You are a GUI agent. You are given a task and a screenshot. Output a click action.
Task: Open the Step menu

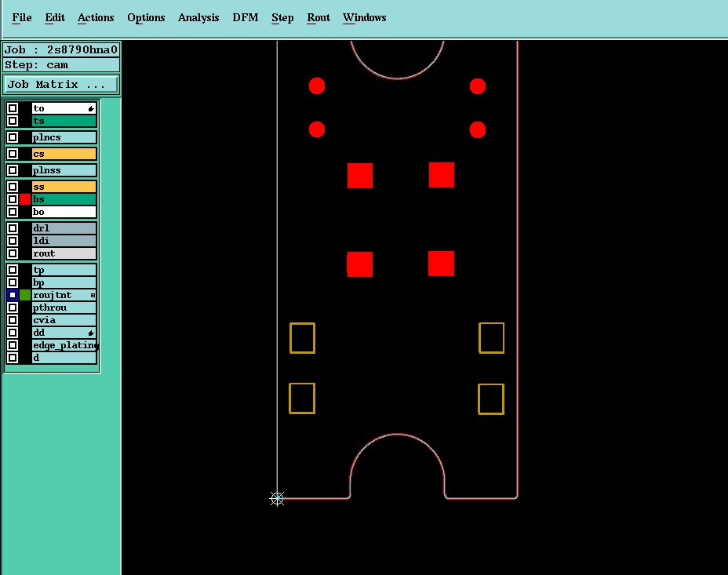282,17
